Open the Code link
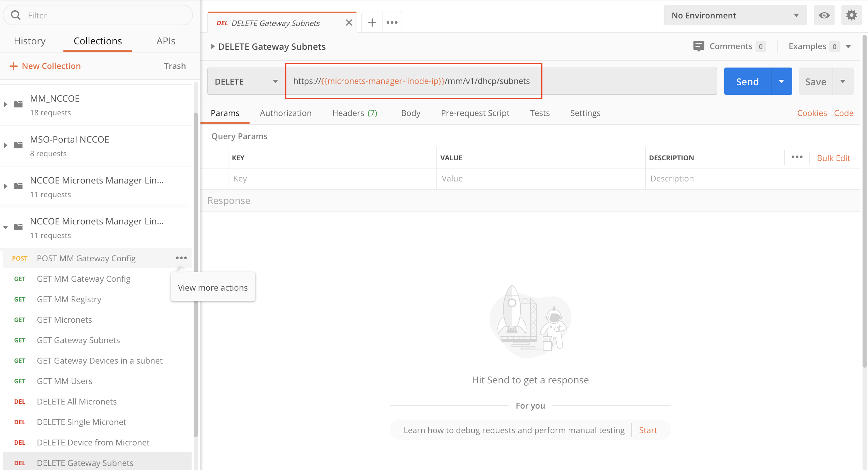868x470 pixels. [843, 113]
